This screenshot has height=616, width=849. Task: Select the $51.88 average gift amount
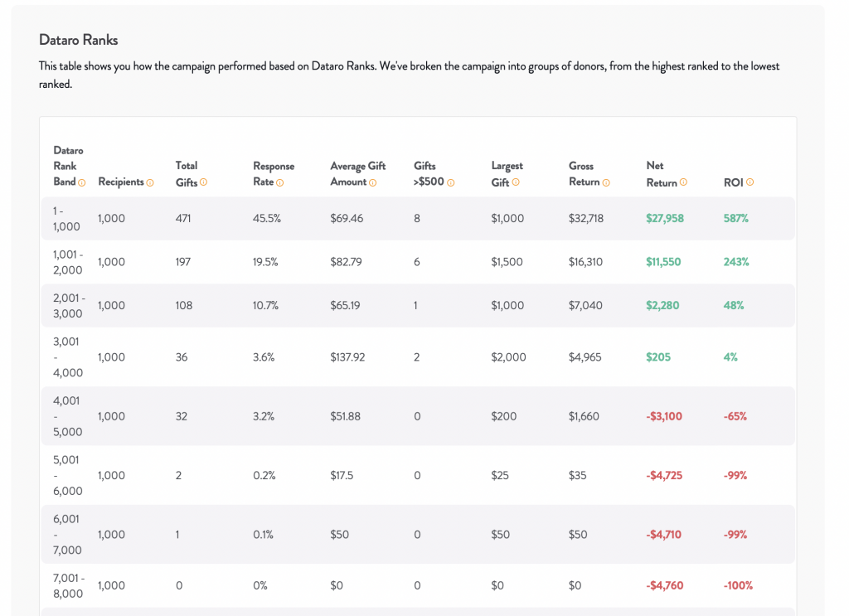point(346,417)
